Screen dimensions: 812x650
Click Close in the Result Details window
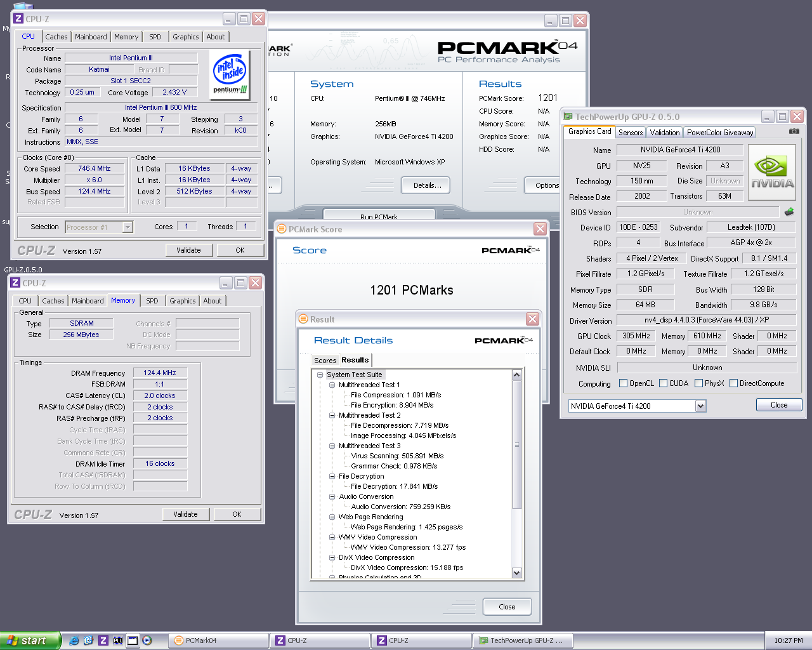click(x=507, y=607)
